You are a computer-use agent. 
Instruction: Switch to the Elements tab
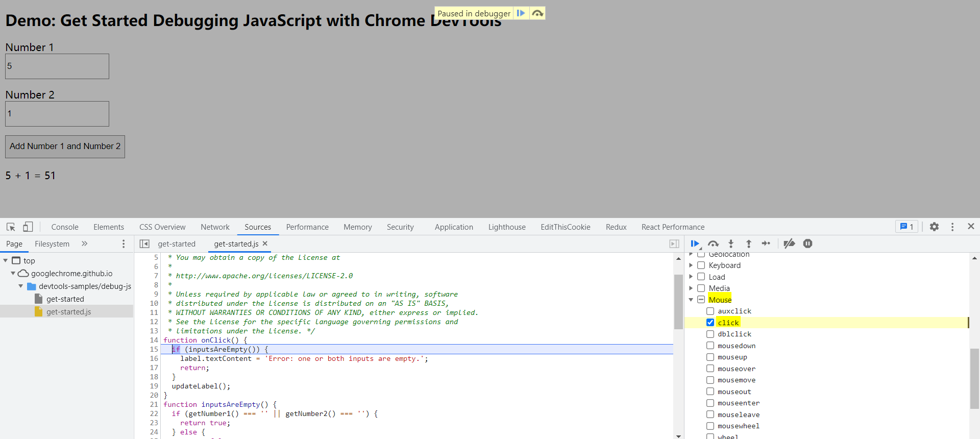click(109, 227)
